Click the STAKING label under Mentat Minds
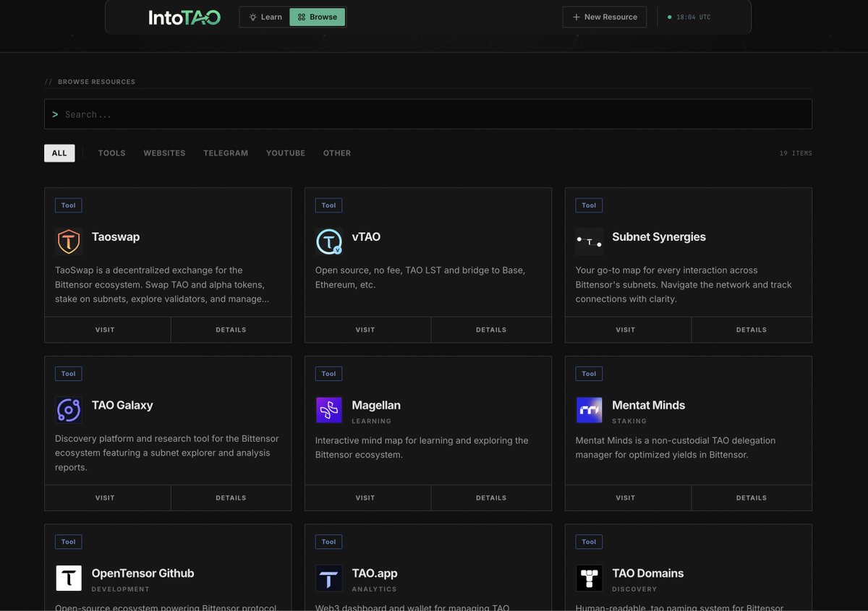Image resolution: width=868 pixels, height=611 pixels. (x=629, y=421)
